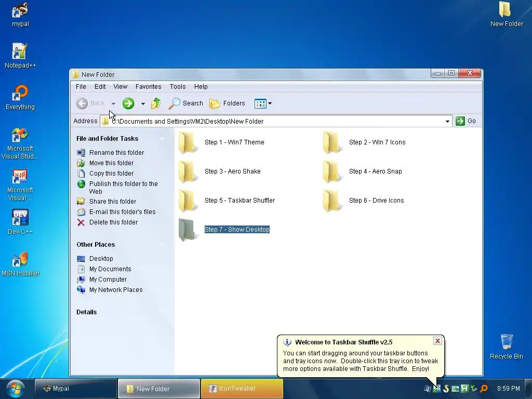
Task: Click Rename this folder
Action: click(x=116, y=153)
